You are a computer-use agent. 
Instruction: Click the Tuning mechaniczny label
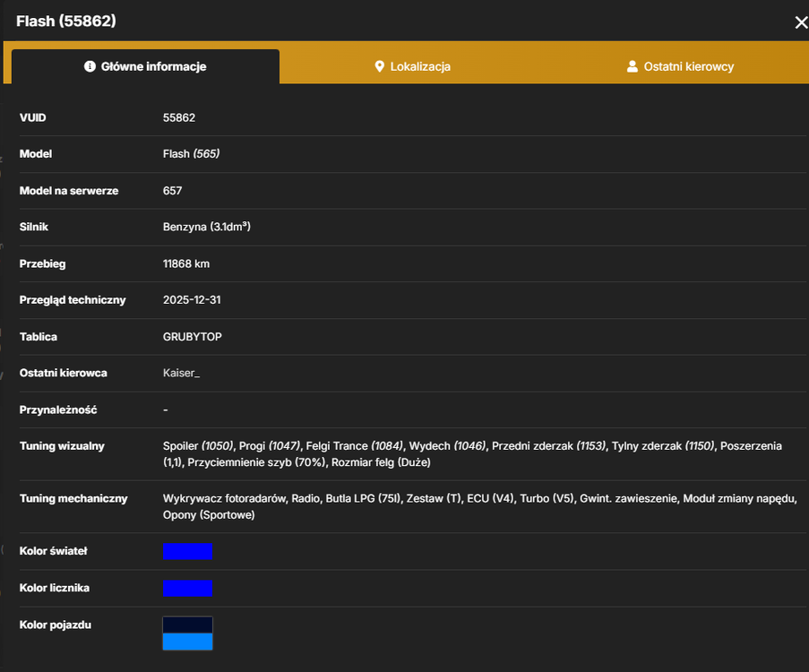73,498
